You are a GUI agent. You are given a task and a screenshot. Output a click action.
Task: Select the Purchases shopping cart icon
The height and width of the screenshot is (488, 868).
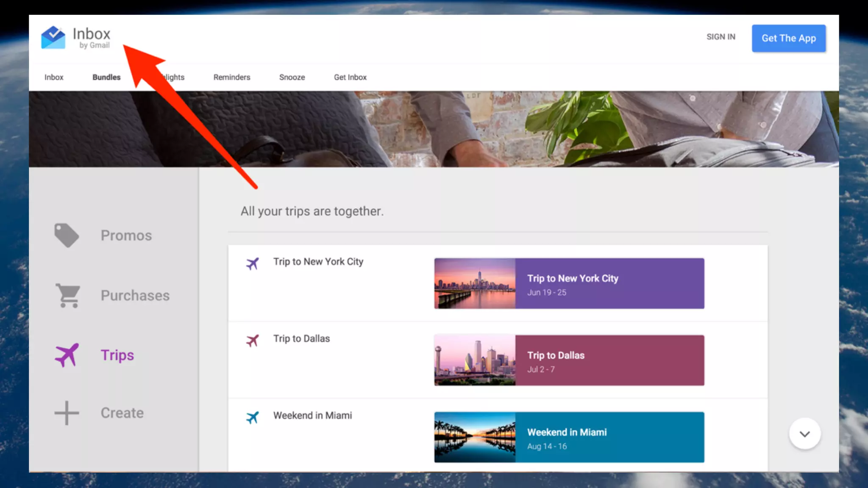[68, 295]
